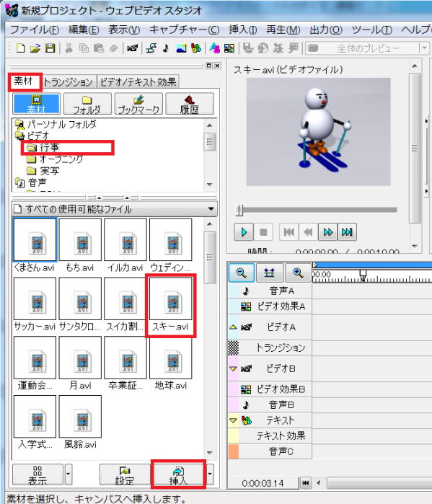The width and height of the screenshot is (432, 504).
Task: Create a new project from the toolbar
Action: [x=21, y=48]
